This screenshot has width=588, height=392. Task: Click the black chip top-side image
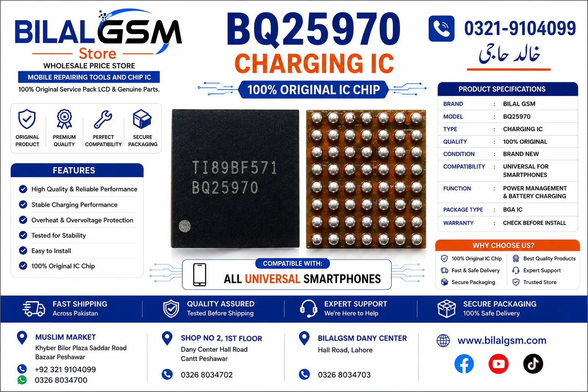click(x=235, y=178)
